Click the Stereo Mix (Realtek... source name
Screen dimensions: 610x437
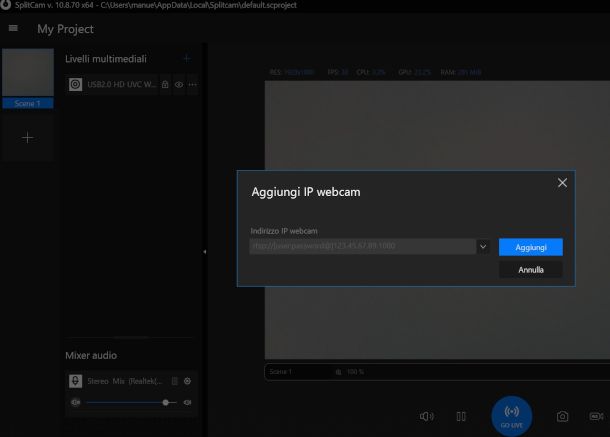click(x=125, y=381)
